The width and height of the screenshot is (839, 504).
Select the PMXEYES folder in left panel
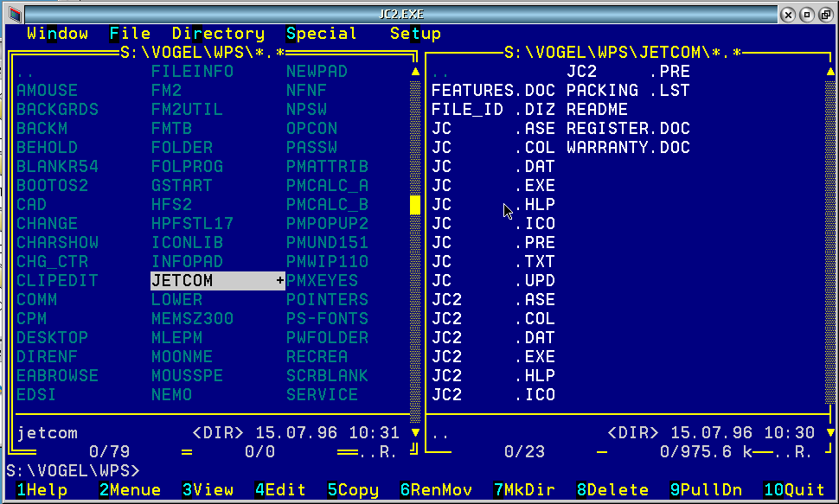[322, 281]
